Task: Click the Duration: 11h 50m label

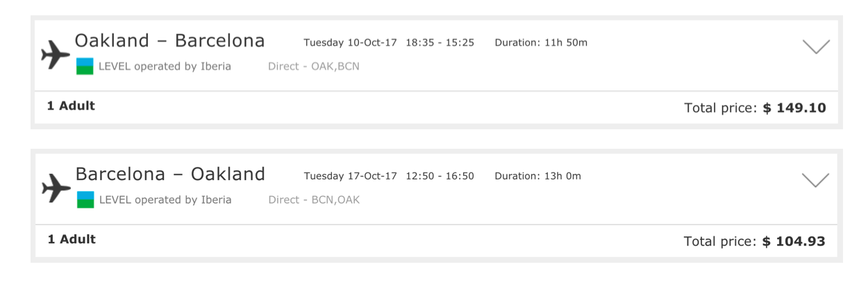Action: coord(541,43)
